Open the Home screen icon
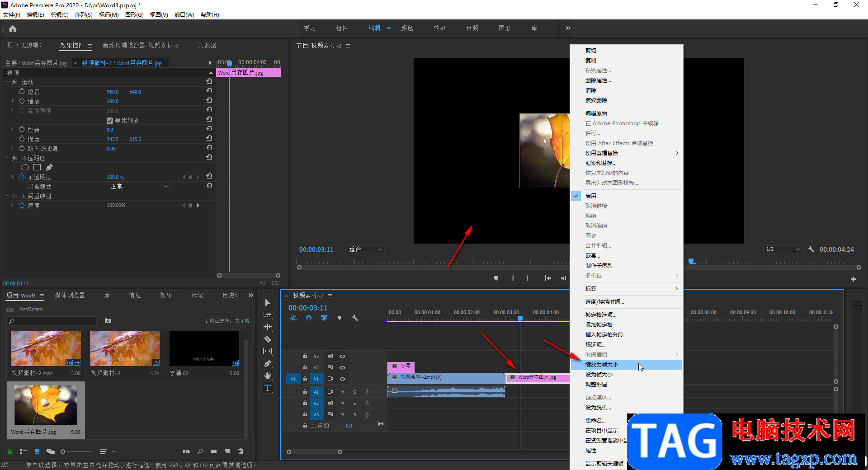Image resolution: width=868 pixels, height=470 pixels. point(13,29)
